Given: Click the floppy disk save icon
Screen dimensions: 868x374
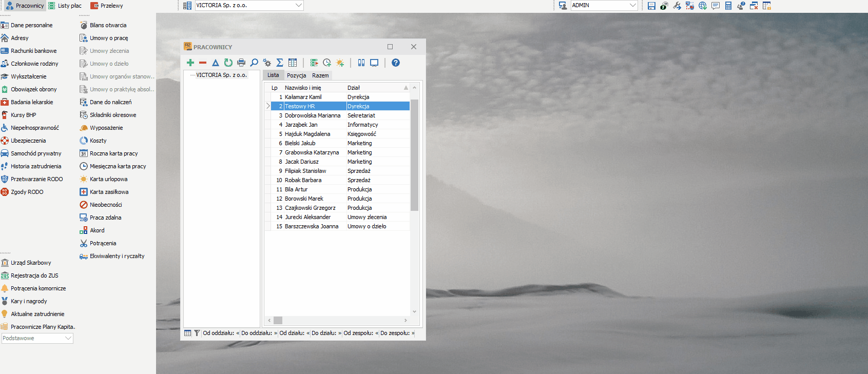Looking at the screenshot, I should click(651, 6).
